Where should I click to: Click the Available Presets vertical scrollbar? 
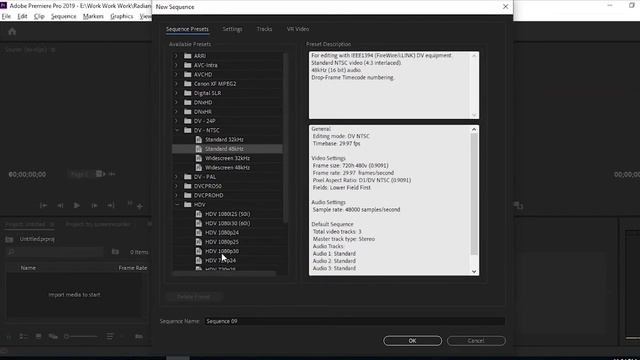coord(286,138)
